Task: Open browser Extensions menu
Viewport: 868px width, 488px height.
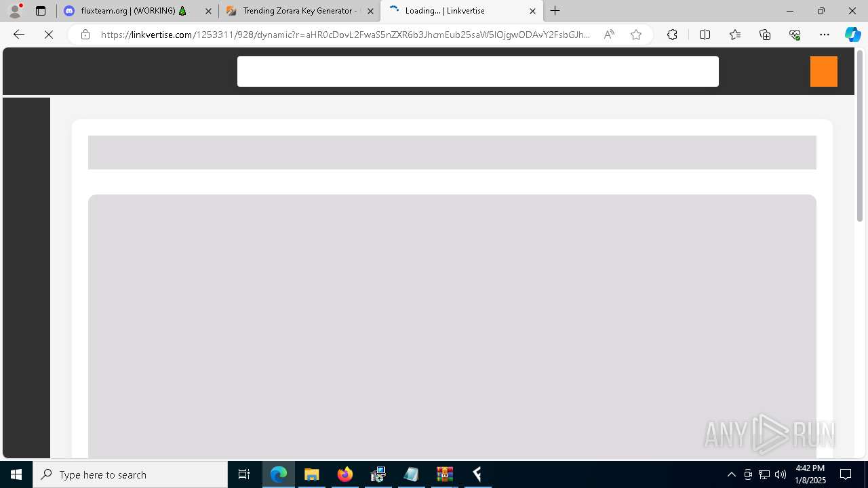Action: pos(672,35)
